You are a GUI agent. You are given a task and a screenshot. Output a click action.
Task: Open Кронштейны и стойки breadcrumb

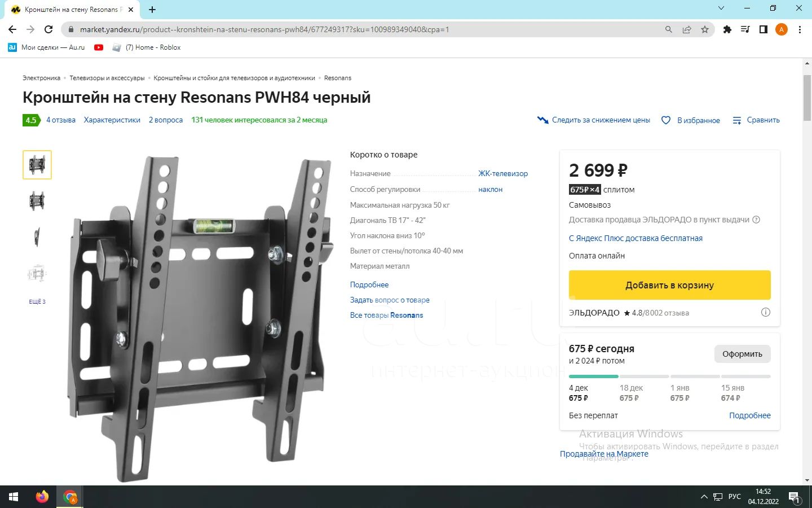(234, 78)
